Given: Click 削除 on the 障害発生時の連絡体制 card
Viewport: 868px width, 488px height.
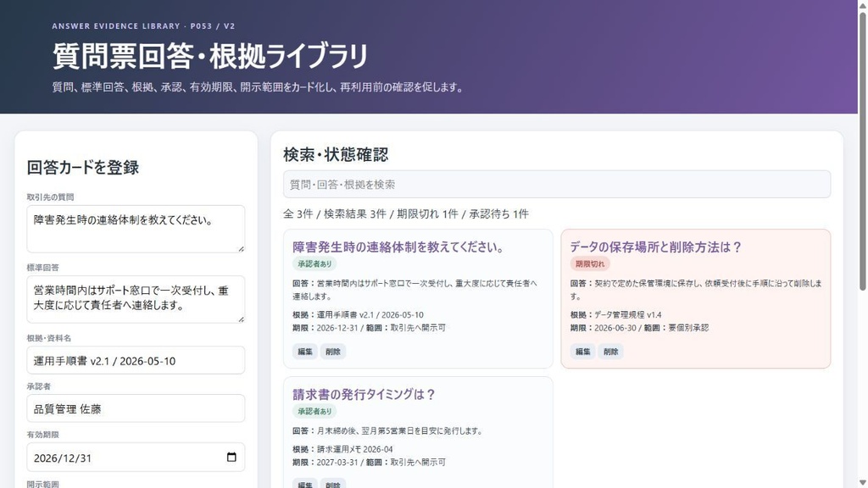Looking at the screenshot, I should click(x=332, y=352).
